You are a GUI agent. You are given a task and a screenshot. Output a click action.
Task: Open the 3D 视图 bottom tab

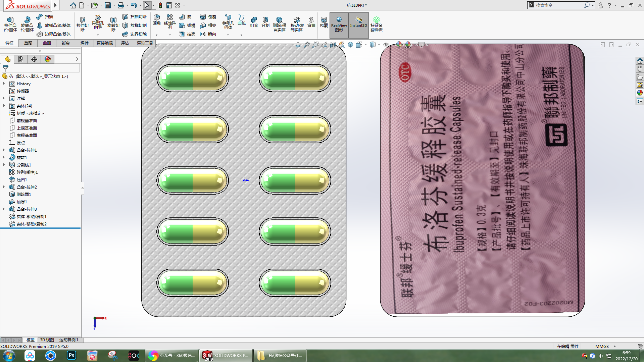coord(47,340)
